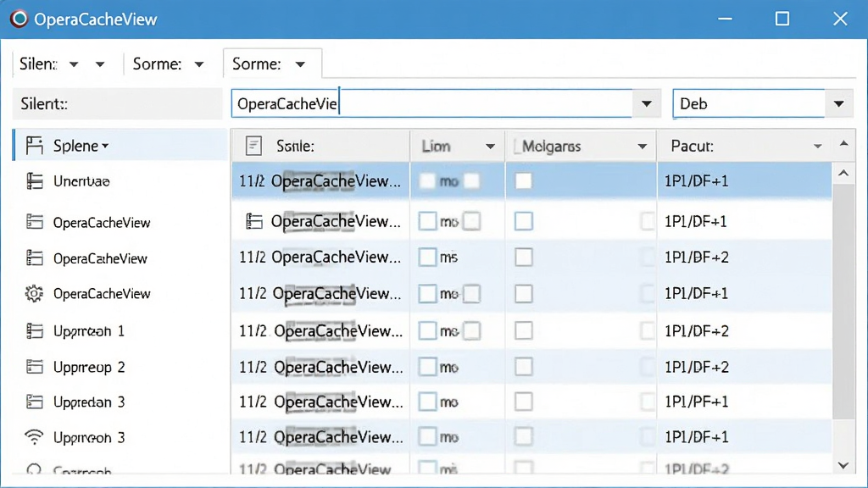Click the icon beside Uppredan 3

coord(34,402)
